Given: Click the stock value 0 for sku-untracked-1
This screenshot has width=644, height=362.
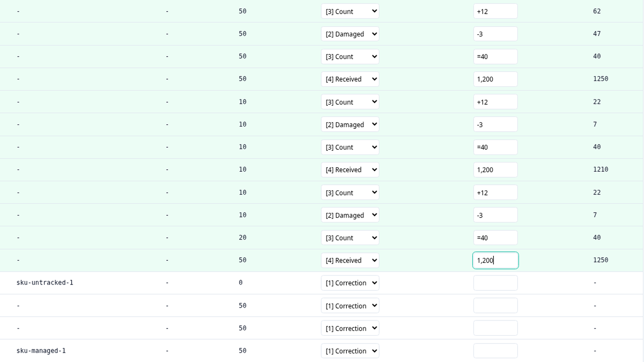Looking at the screenshot, I should pyautogui.click(x=241, y=282).
